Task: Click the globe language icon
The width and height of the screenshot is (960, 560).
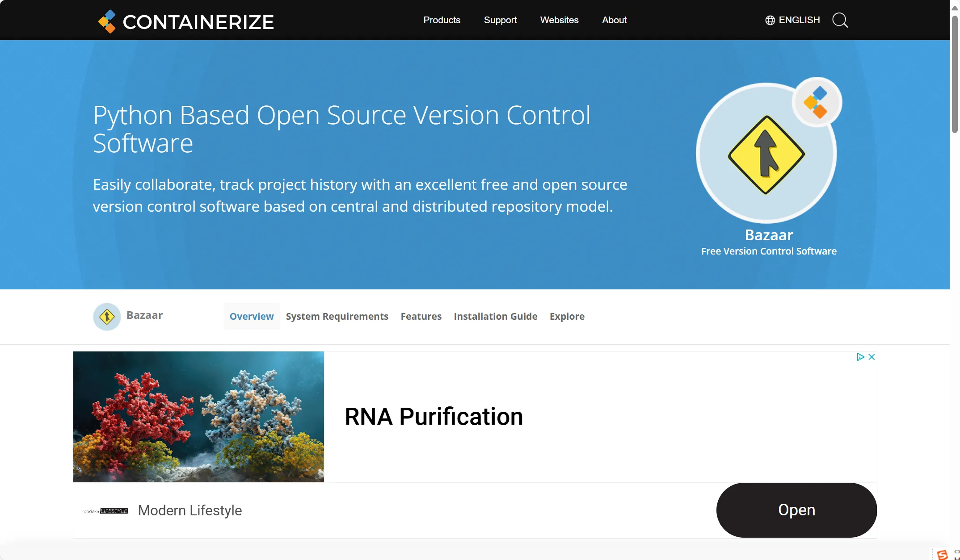Action: click(x=771, y=20)
